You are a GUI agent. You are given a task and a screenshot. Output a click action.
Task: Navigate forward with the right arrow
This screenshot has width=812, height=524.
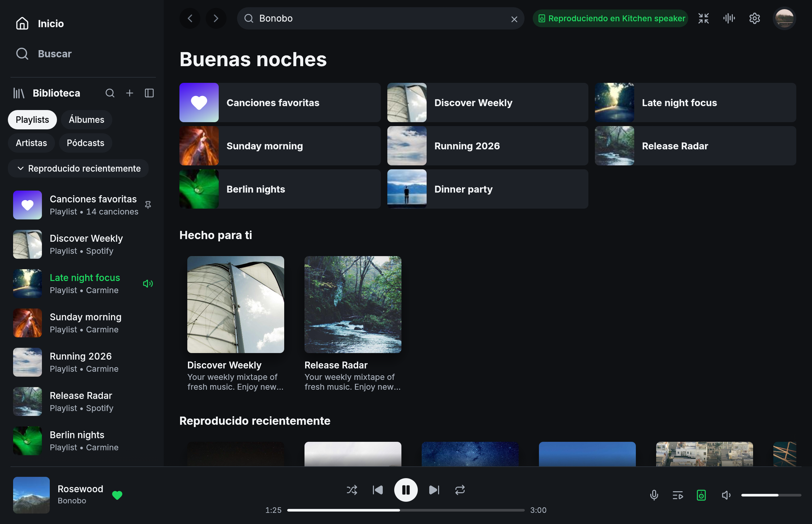(216, 18)
